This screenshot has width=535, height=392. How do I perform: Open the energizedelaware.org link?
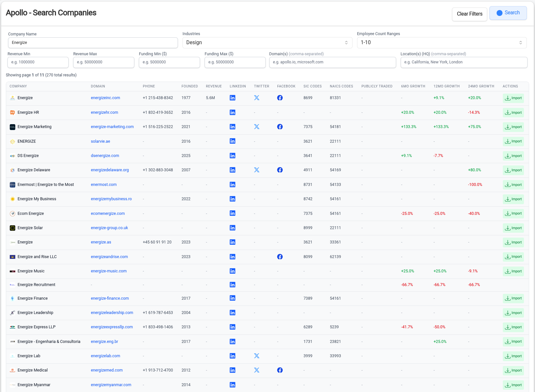[110, 170]
